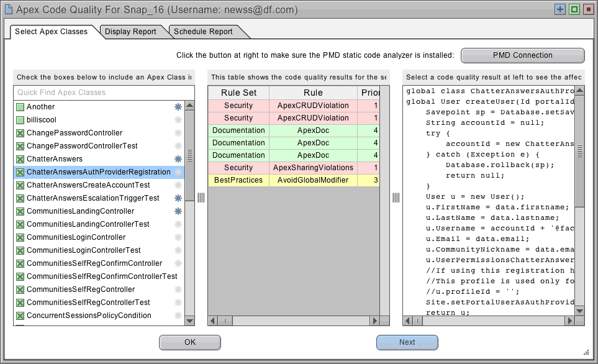This screenshot has height=364, width=598.
Task: Click the up arrow of the class list scrollbar
Action: coord(189,106)
